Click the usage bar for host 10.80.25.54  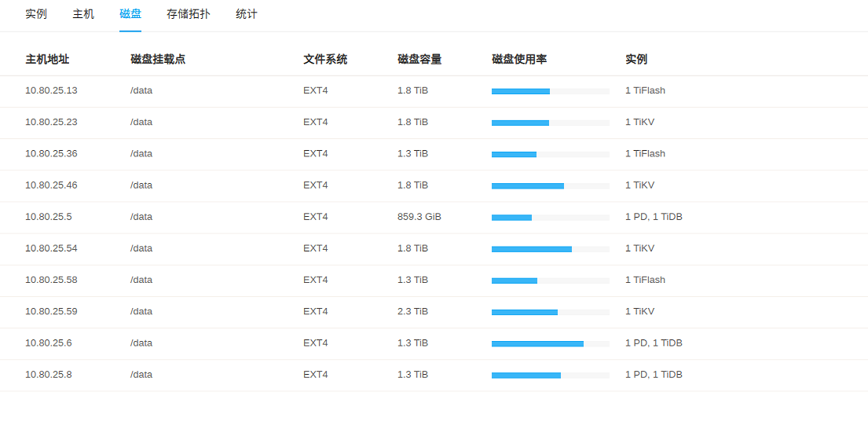(550, 249)
